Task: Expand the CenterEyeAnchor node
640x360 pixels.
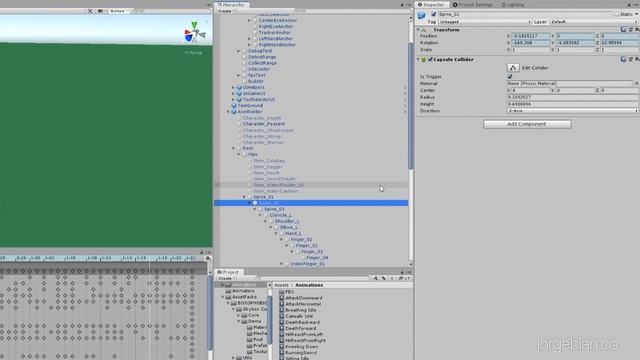Action: tap(249, 20)
